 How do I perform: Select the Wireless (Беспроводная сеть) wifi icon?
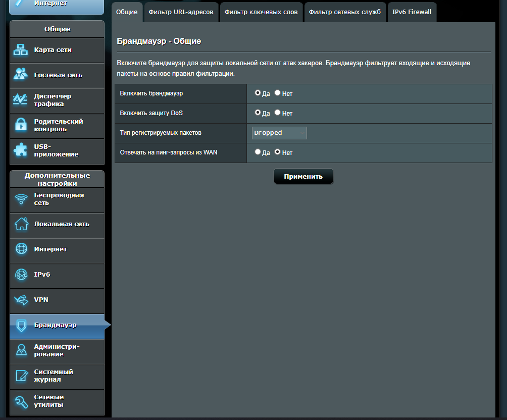(x=21, y=199)
